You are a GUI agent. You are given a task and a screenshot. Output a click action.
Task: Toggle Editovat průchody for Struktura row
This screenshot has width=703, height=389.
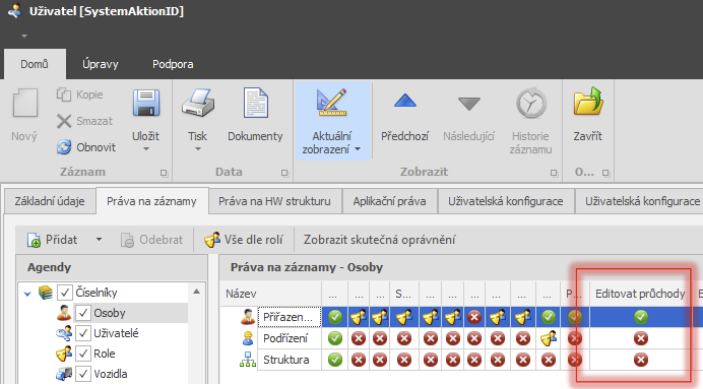click(641, 359)
